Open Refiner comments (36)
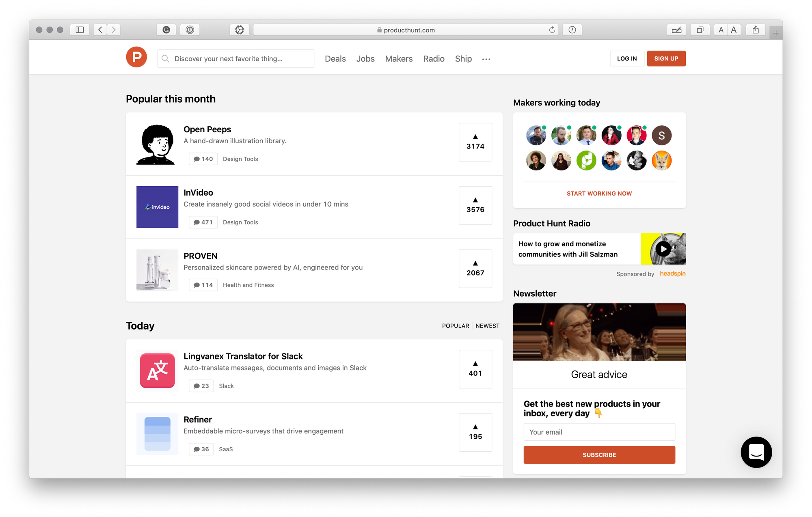The image size is (812, 517). pos(201,449)
